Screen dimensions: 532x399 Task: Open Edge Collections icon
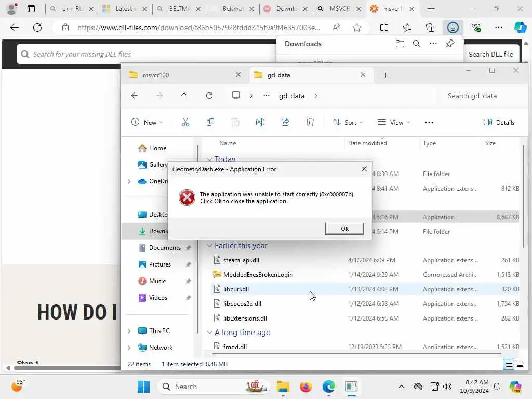[430, 28]
